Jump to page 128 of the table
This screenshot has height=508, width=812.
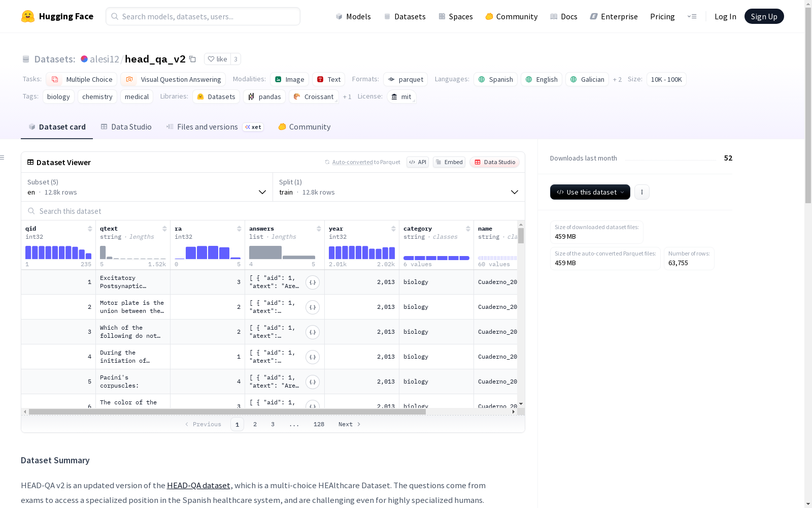point(319,424)
